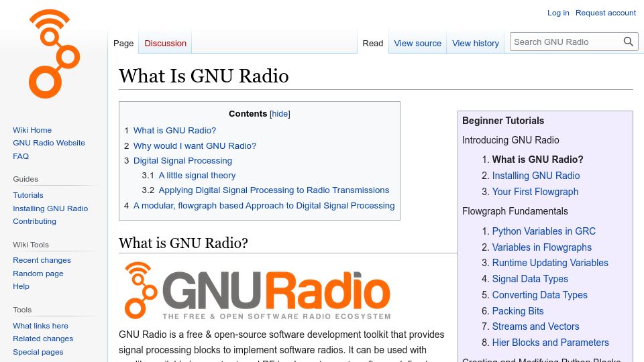Hide the Contents table
This screenshot has width=644, height=362.
click(x=280, y=114)
